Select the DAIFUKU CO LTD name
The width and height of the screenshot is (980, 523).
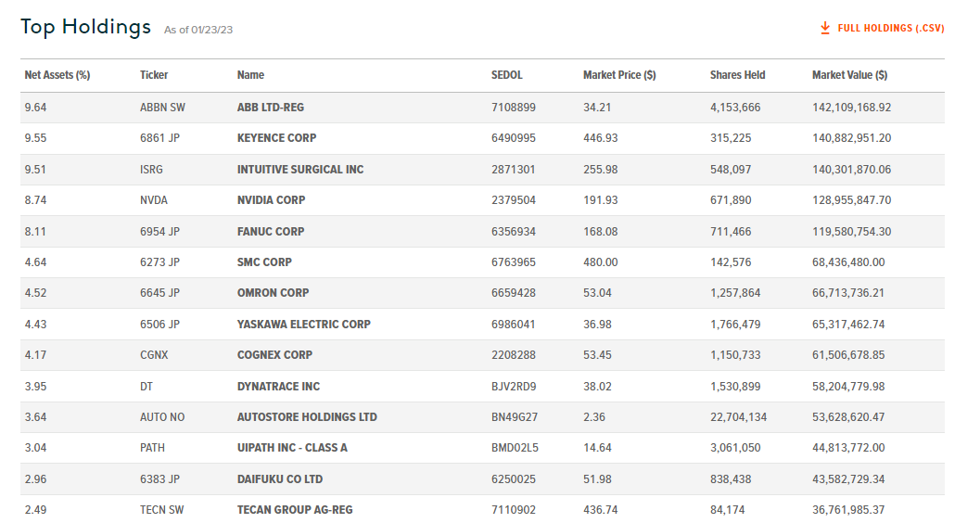(280, 479)
